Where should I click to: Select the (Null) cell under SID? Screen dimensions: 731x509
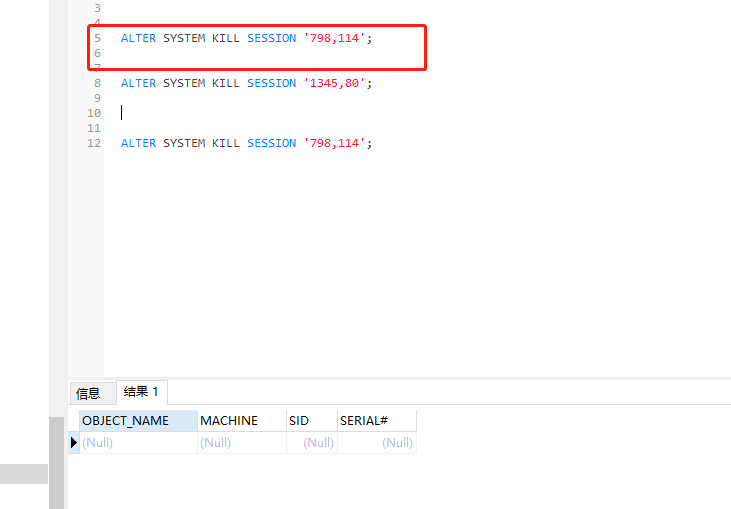311,442
